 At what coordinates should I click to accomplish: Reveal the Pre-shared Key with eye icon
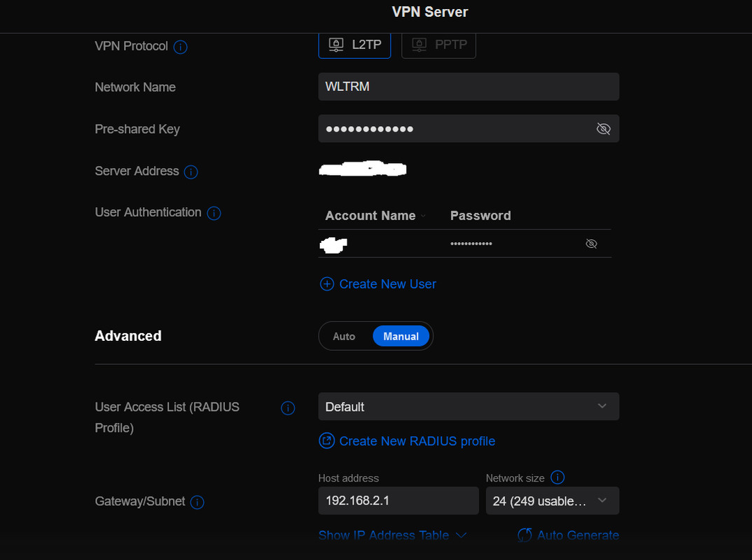604,129
